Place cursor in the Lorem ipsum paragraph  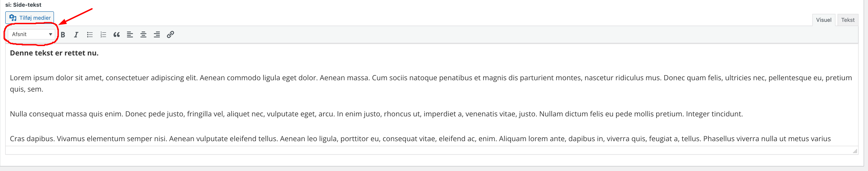pos(431,83)
